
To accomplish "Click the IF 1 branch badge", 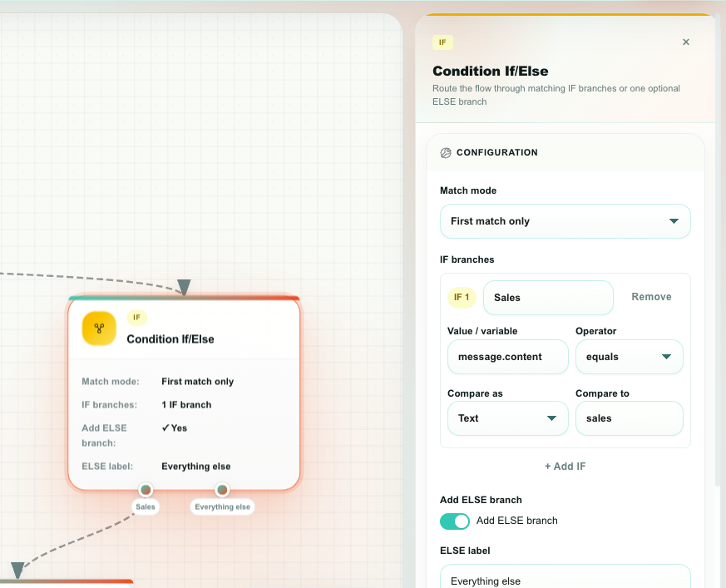I will 462,297.
